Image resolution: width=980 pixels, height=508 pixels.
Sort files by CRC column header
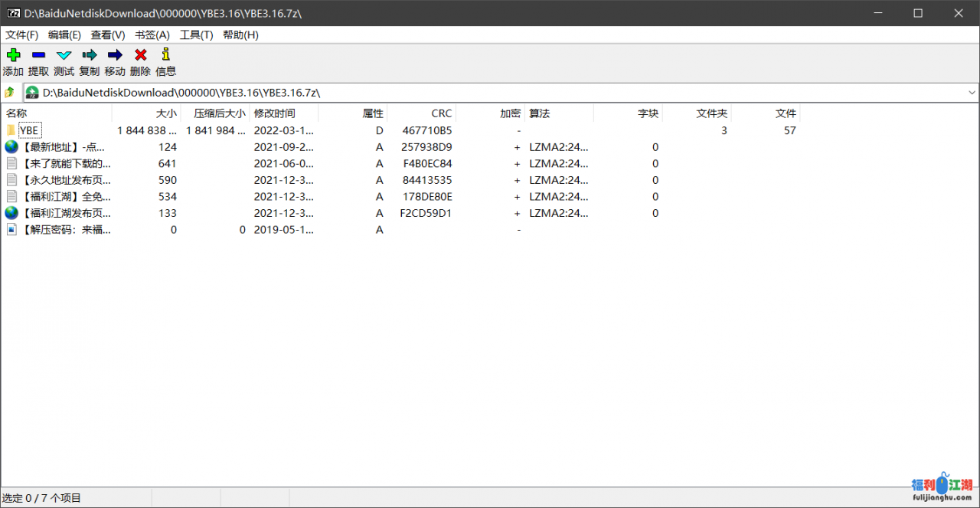[441, 113]
